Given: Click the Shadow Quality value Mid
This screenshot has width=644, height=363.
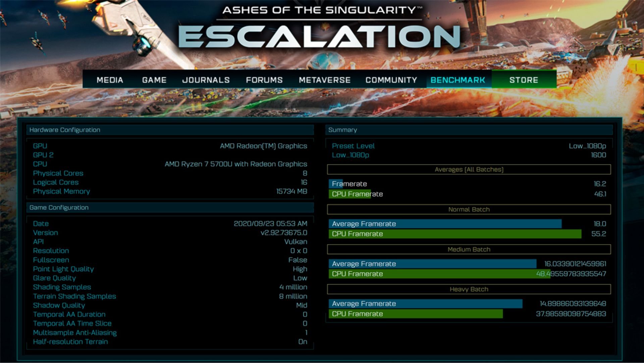Looking at the screenshot, I should point(302,305).
